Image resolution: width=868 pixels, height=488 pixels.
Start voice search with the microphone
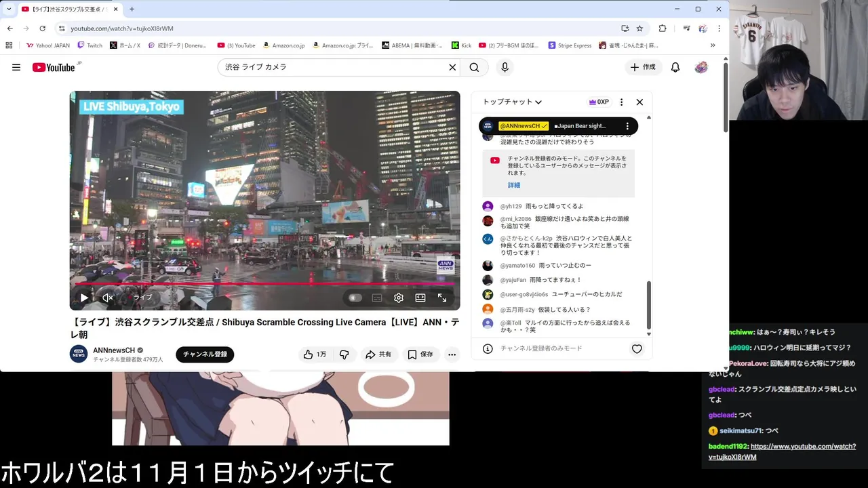tap(505, 67)
